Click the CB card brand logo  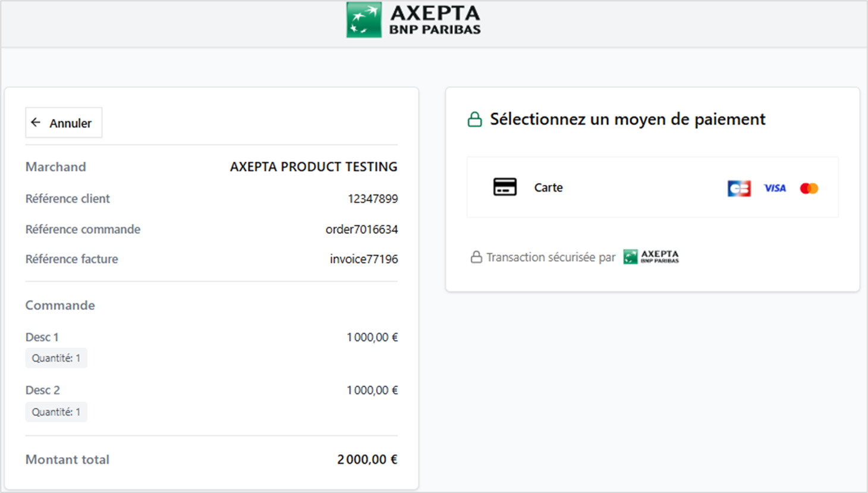point(739,189)
